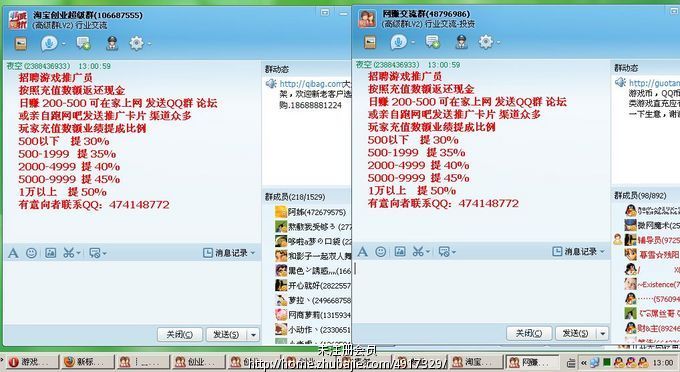680x372 pixels.
Task: Open 消息记录 in 淘宝创业超级群 window
Action: click(x=225, y=253)
